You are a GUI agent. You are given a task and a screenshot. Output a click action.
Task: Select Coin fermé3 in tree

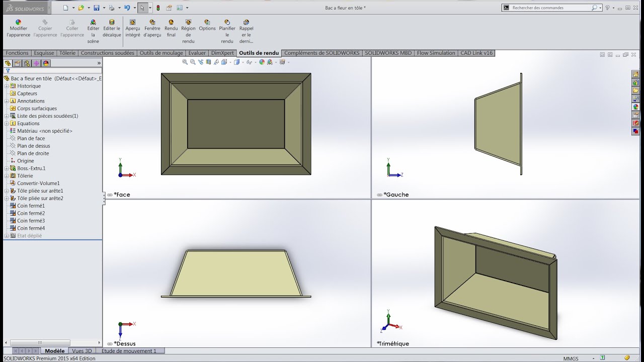pos(31,221)
